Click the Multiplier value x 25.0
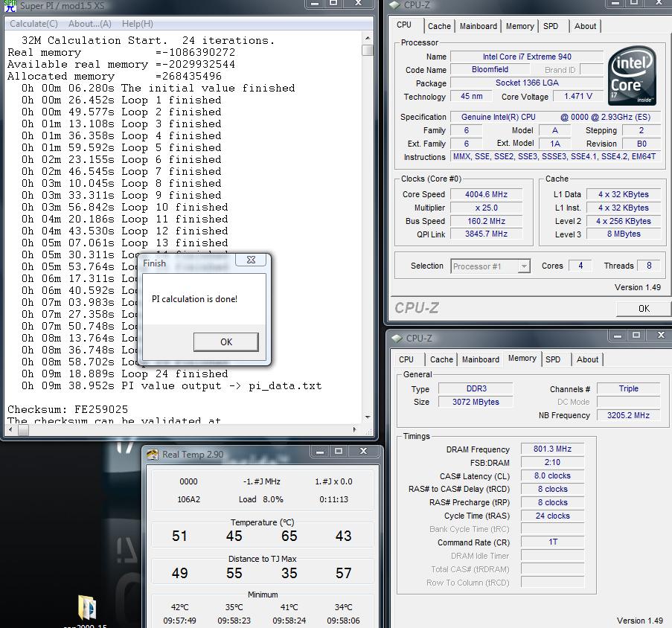Screen dimensions: 672x628 [486, 208]
